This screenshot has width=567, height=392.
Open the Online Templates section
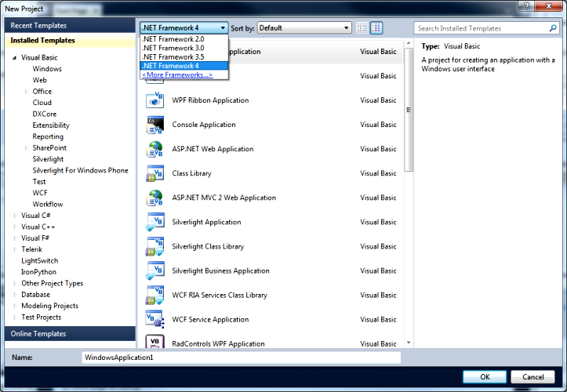point(70,334)
